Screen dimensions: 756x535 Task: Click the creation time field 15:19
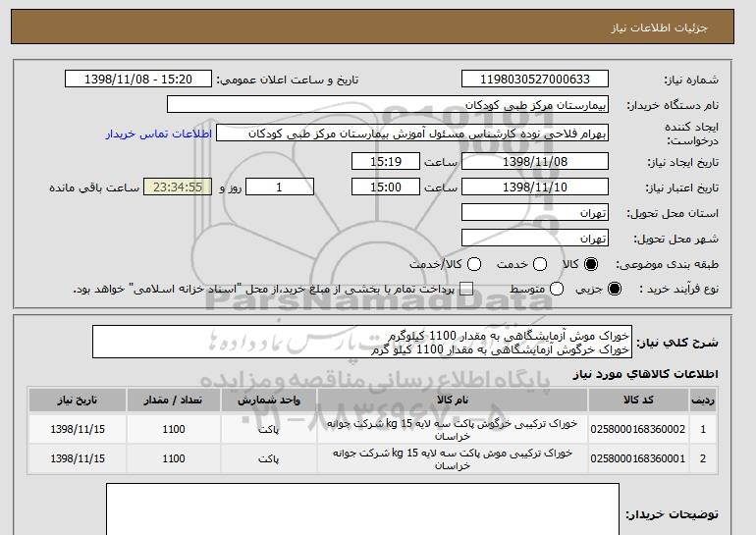[x=386, y=161]
